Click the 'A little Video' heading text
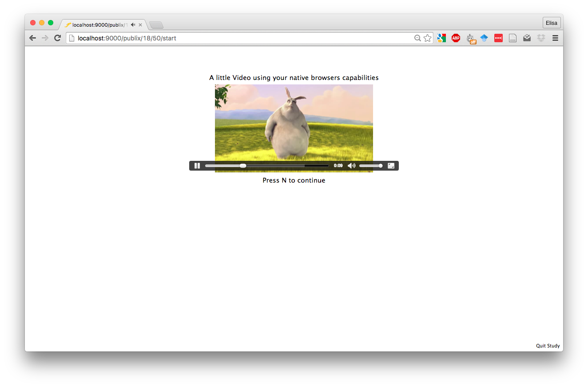Image resolution: width=588 pixels, height=387 pixels. [x=294, y=78]
